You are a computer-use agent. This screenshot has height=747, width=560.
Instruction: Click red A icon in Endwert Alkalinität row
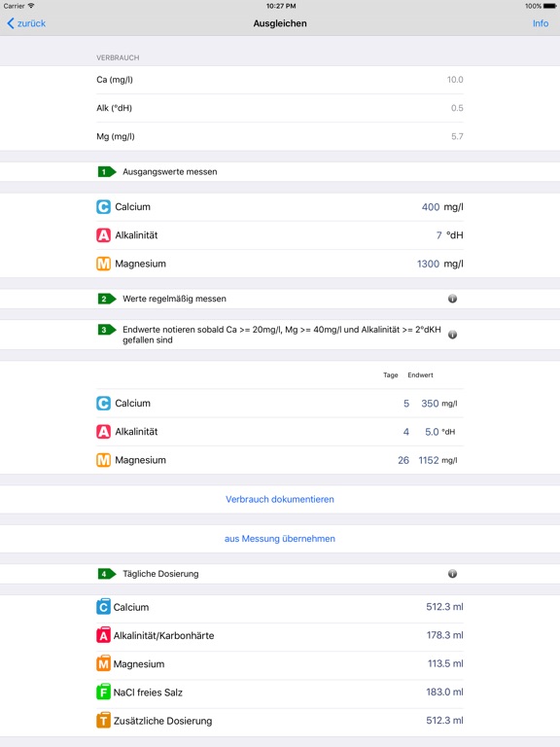tap(103, 432)
